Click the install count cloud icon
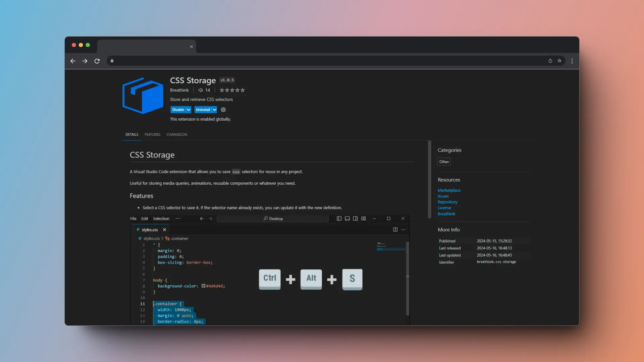Screen dimensions: 644x362 click(x=201, y=90)
